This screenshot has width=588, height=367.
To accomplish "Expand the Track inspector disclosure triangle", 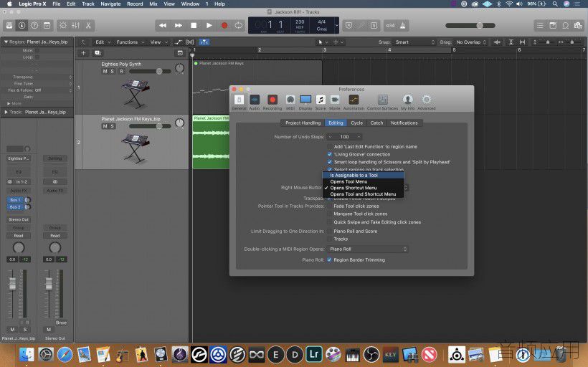I will [x=6, y=112].
